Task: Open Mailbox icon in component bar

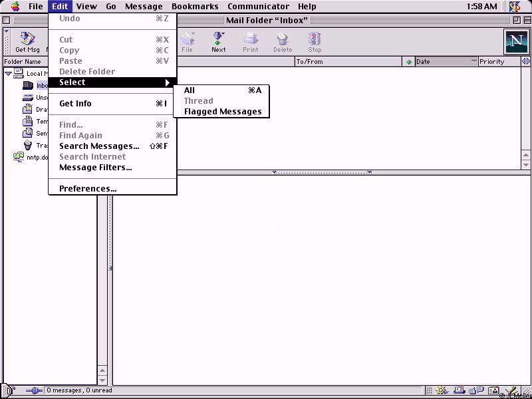Action: tap(458, 391)
